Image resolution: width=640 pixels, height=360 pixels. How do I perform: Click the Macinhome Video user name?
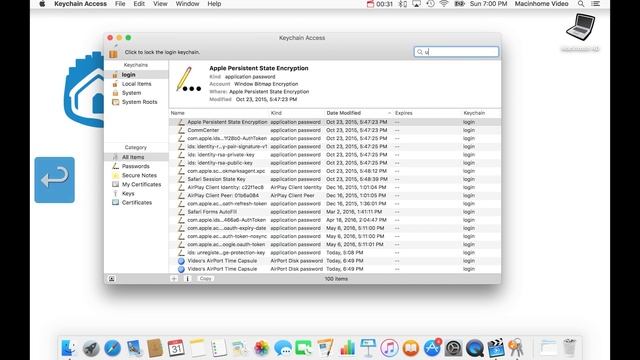pos(541,4)
